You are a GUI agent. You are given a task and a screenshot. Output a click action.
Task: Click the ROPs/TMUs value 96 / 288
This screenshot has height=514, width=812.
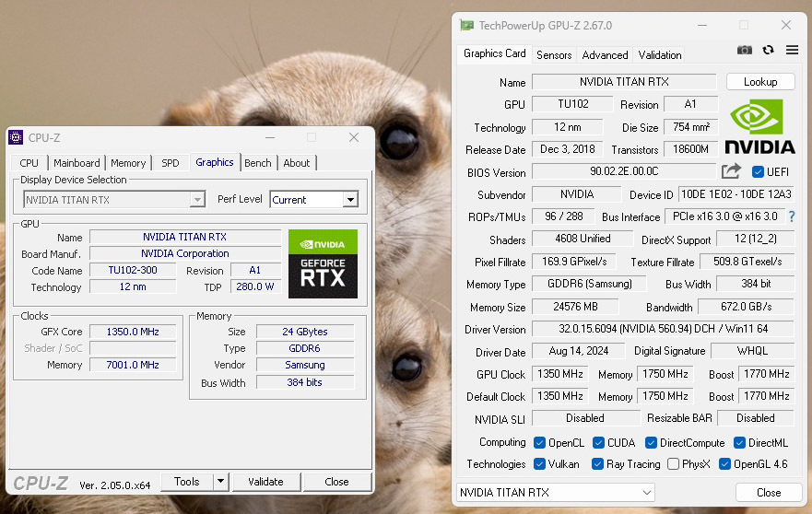click(564, 216)
